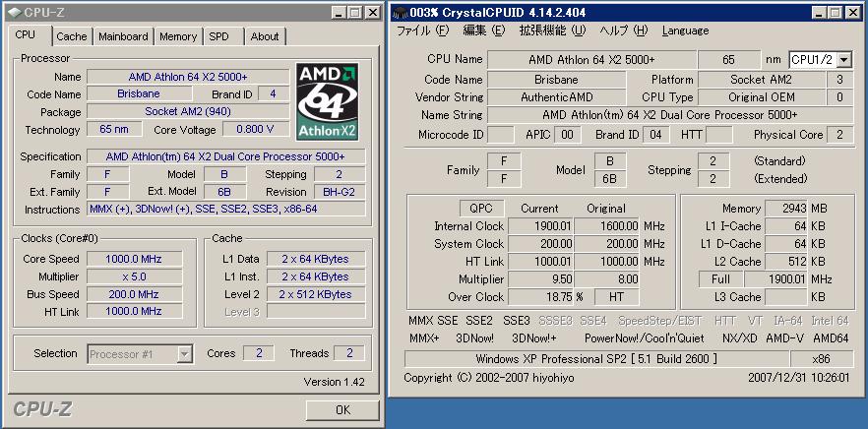Open the Mainboard tab
Viewport: 868px width, 429px height.
pyautogui.click(x=123, y=36)
